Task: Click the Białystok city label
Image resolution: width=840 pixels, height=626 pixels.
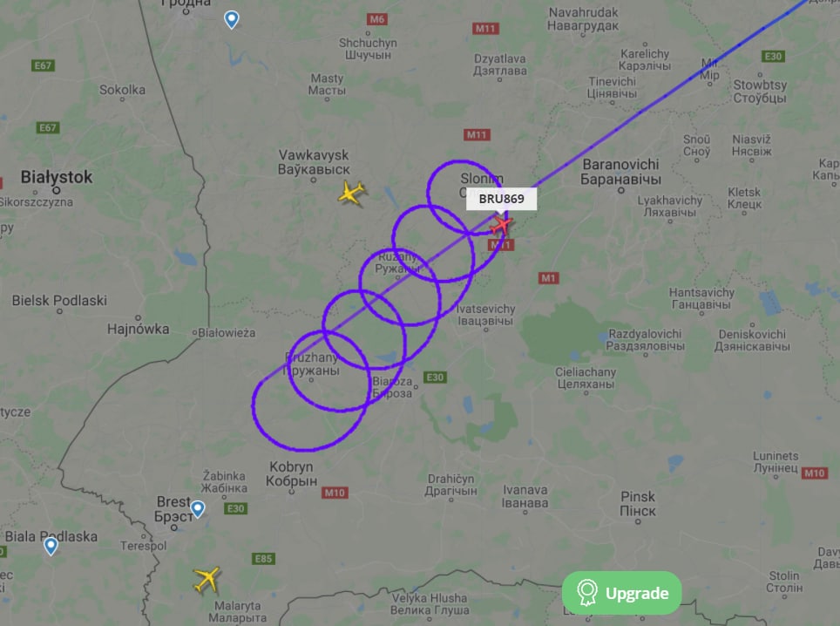Action: point(57,177)
